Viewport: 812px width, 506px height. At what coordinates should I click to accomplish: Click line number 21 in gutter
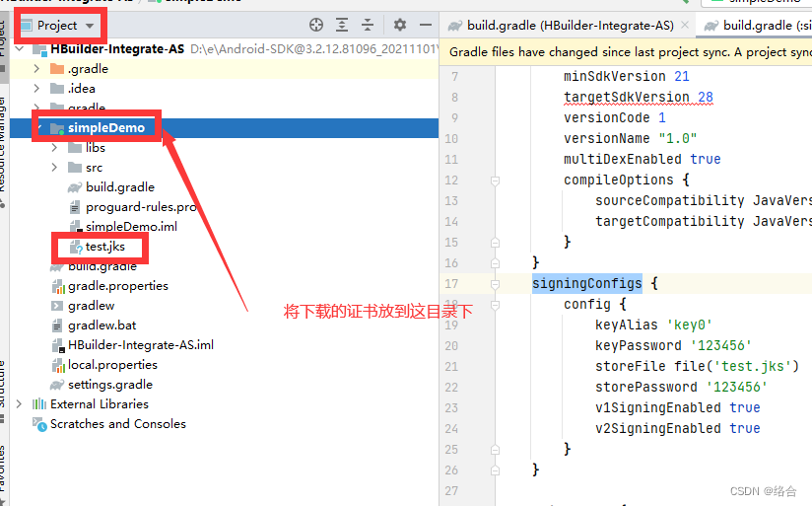coord(451,367)
